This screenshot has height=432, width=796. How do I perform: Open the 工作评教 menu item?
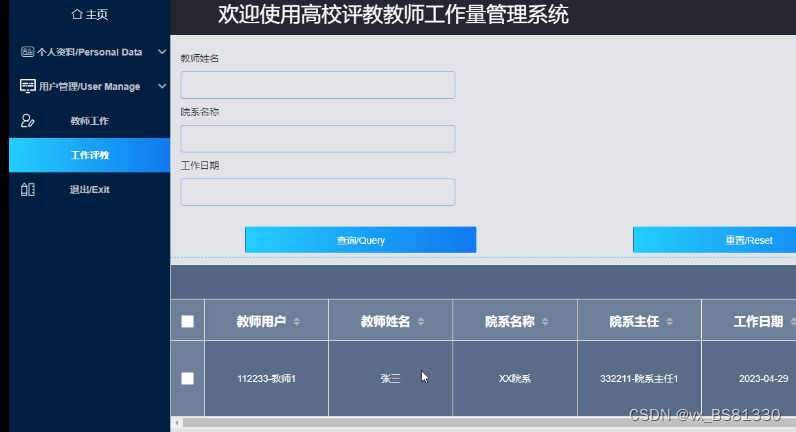pos(90,155)
